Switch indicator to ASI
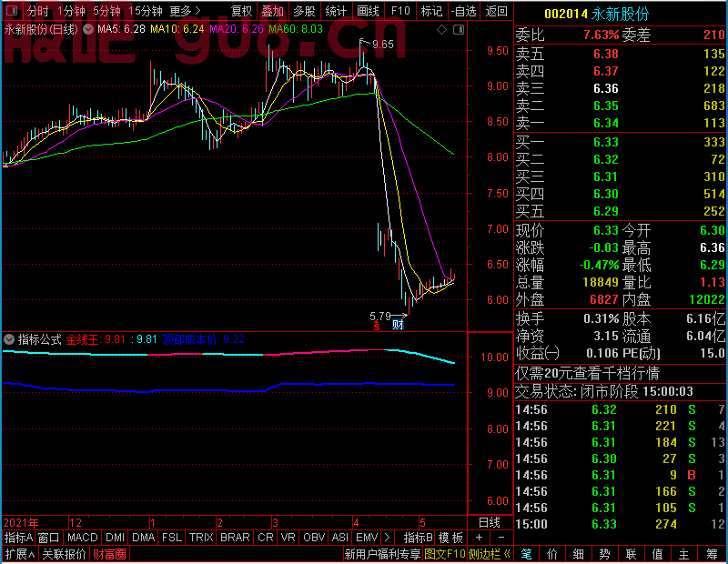 point(339,538)
